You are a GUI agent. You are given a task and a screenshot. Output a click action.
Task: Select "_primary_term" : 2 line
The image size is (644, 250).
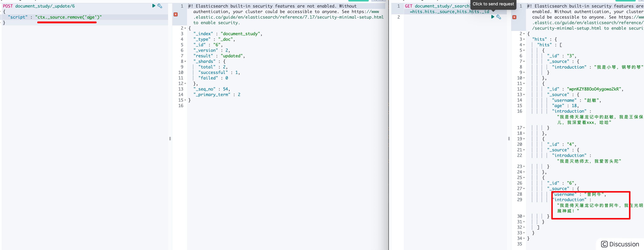click(217, 95)
